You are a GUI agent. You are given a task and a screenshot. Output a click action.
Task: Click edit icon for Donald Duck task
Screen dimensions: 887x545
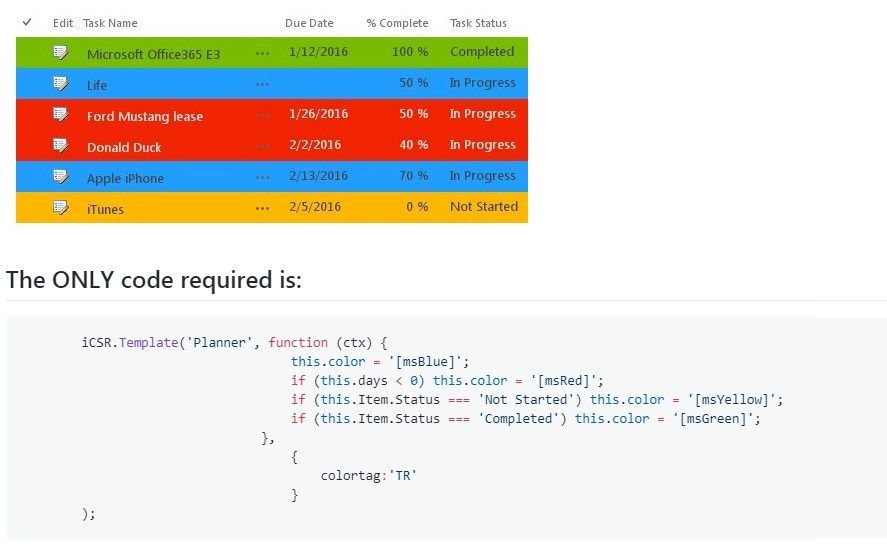tap(60, 146)
